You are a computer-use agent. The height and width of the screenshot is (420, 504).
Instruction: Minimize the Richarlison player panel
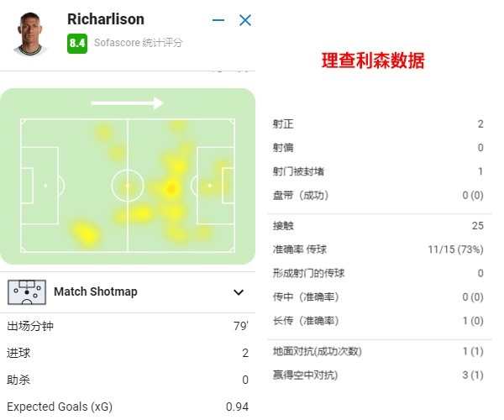tap(218, 20)
